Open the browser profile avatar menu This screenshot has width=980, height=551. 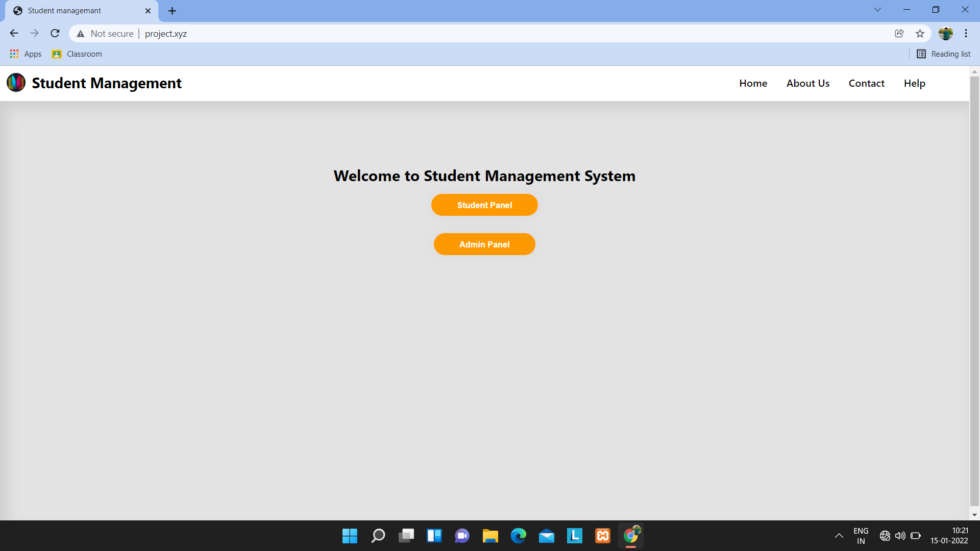pos(946,33)
